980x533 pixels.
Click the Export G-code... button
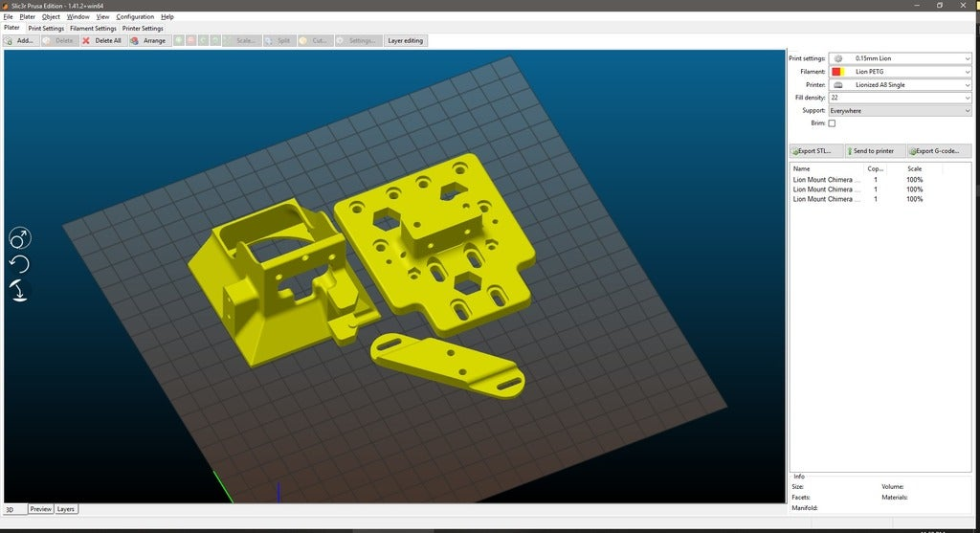[939, 150]
